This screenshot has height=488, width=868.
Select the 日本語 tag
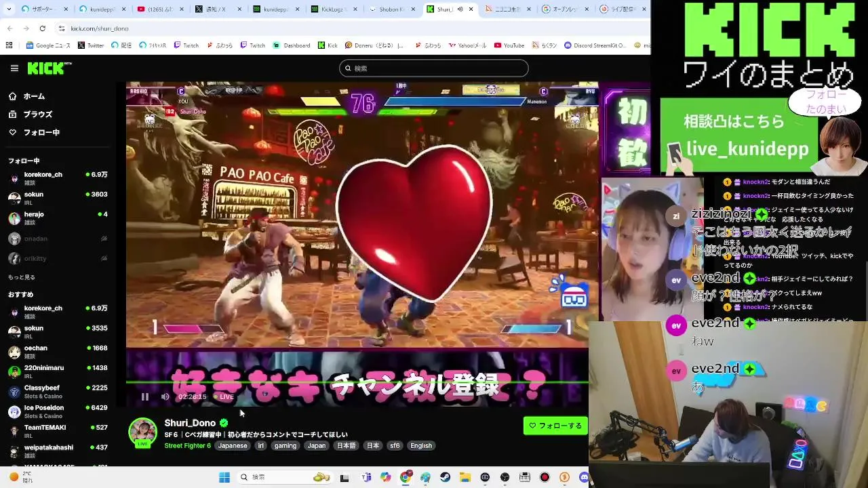(347, 446)
